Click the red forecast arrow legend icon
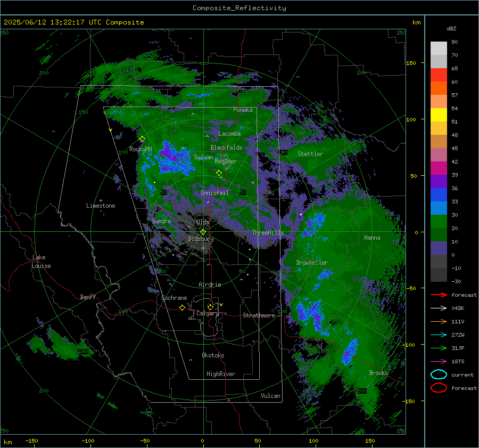The height and width of the screenshot is (448, 479). point(439,295)
